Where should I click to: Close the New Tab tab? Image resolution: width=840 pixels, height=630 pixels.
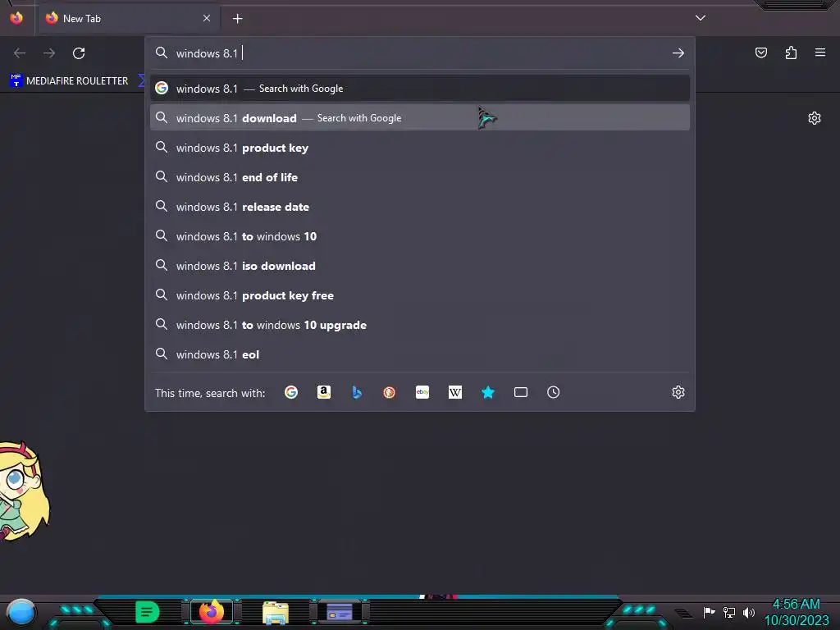[207, 18]
